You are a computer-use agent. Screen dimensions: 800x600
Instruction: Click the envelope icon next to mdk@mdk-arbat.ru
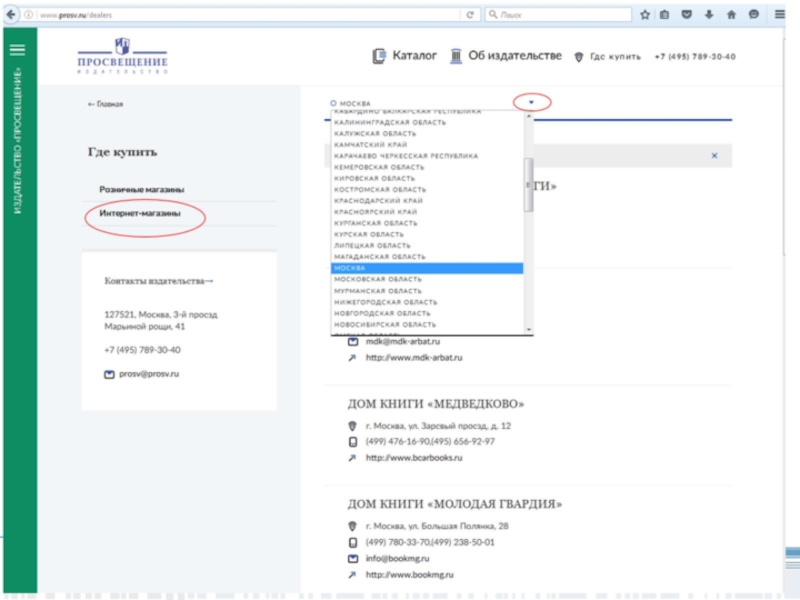[353, 342]
